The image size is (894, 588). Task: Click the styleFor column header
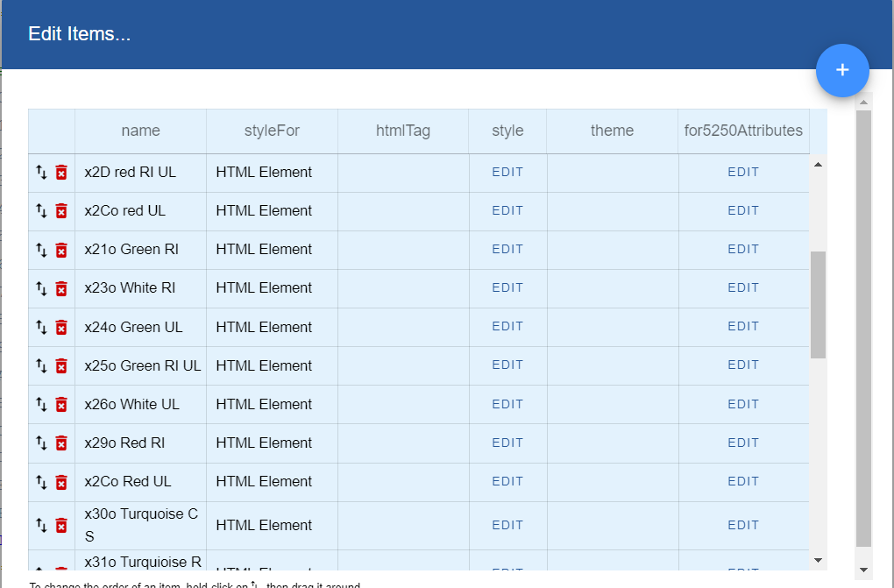pos(272,131)
